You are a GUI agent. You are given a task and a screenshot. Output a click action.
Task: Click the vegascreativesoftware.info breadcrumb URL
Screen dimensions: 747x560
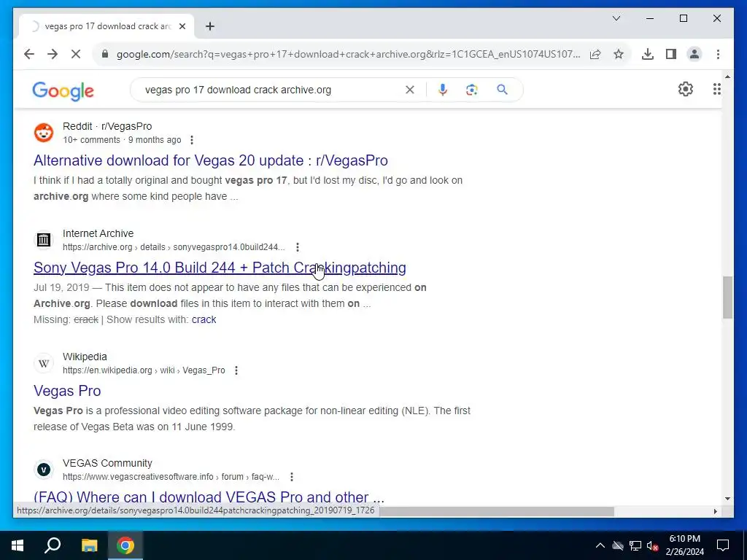tap(171, 477)
